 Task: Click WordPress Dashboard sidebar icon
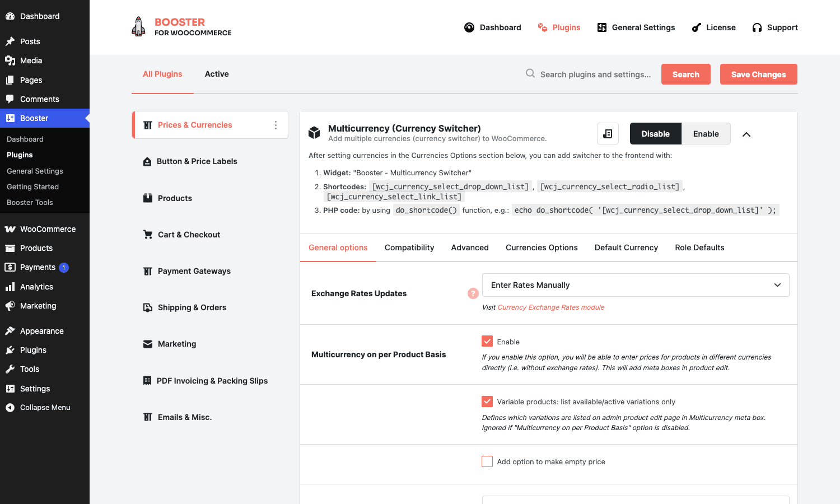point(10,16)
